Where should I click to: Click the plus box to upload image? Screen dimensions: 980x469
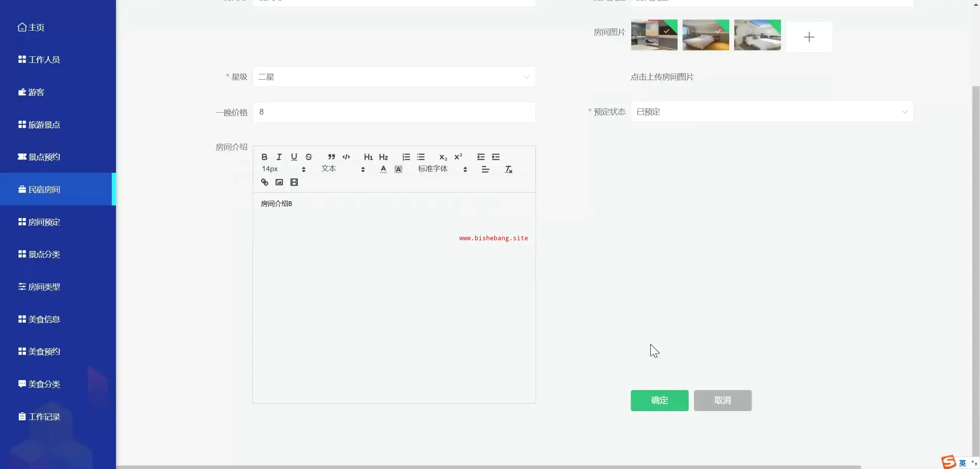click(809, 37)
